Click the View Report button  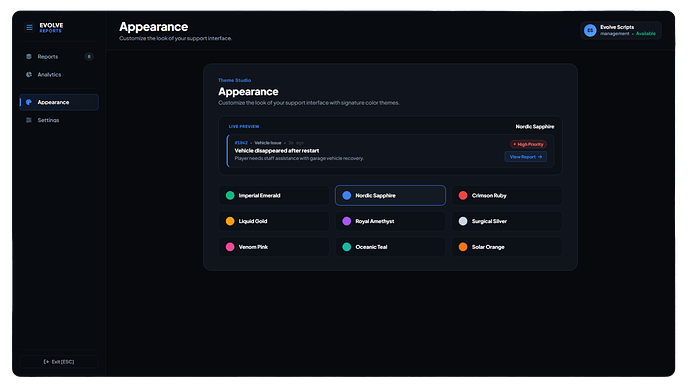pos(526,157)
